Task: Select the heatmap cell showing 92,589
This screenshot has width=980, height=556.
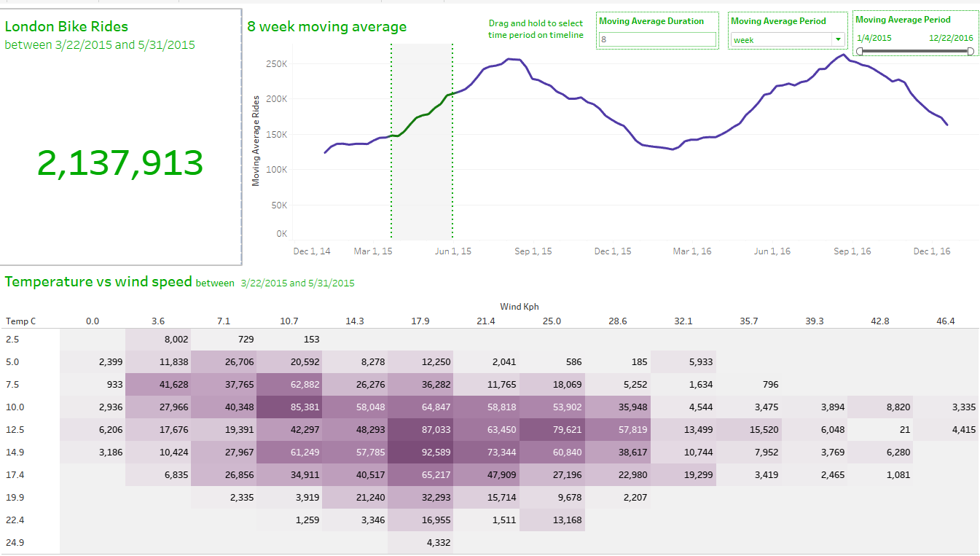Action: tap(420, 452)
